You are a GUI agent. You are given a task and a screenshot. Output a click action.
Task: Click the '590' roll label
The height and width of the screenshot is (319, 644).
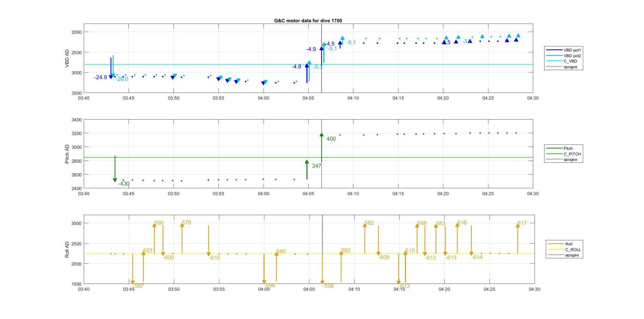pyautogui.click(x=159, y=223)
